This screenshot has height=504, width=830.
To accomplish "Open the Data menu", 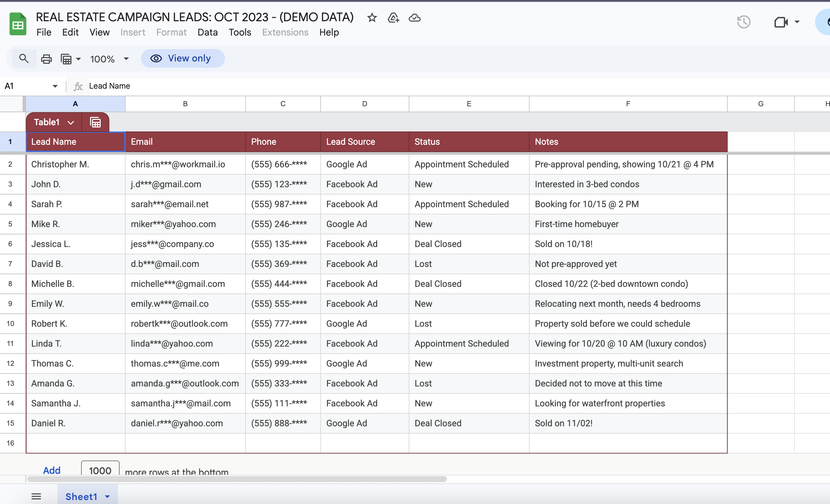I will tap(207, 32).
